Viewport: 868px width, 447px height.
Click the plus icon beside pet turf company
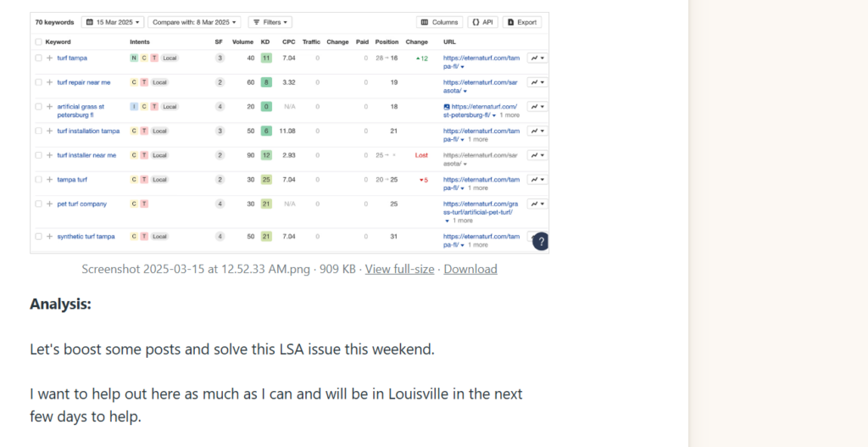coord(50,204)
